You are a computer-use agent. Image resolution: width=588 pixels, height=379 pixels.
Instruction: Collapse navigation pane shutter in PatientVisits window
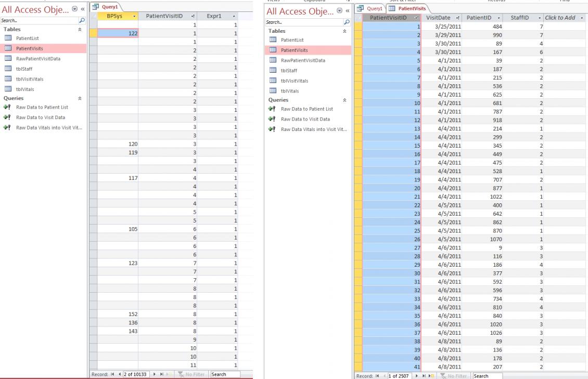pyautogui.click(x=348, y=11)
